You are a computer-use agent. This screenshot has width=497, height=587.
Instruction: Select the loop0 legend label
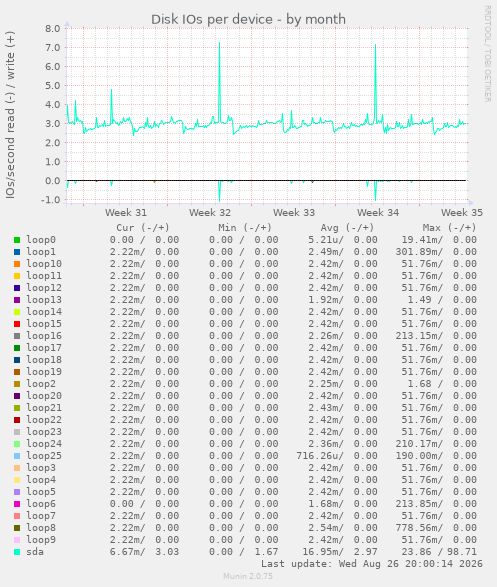(41, 240)
